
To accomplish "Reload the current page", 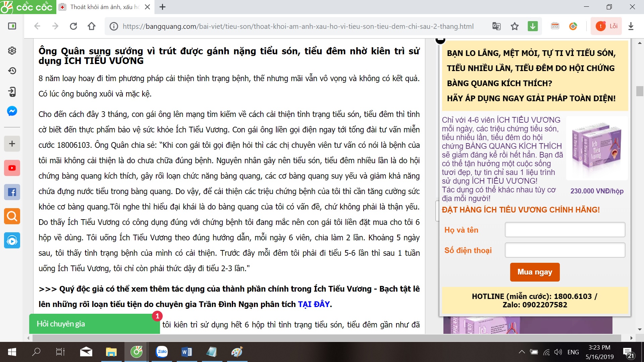I will click(x=73, y=26).
